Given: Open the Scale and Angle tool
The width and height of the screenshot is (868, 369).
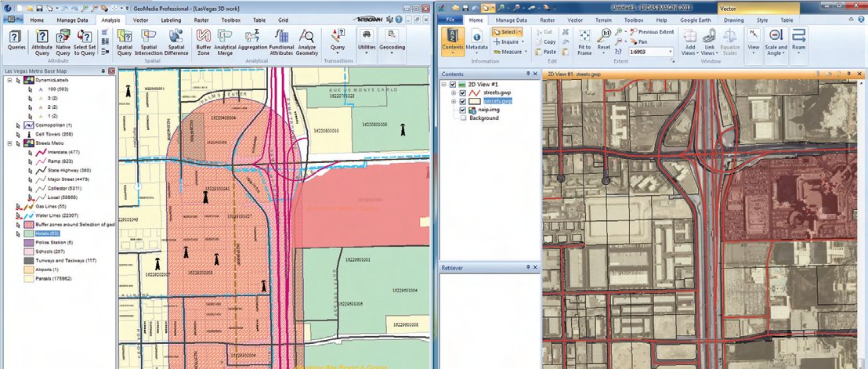Looking at the screenshot, I should coord(776,42).
